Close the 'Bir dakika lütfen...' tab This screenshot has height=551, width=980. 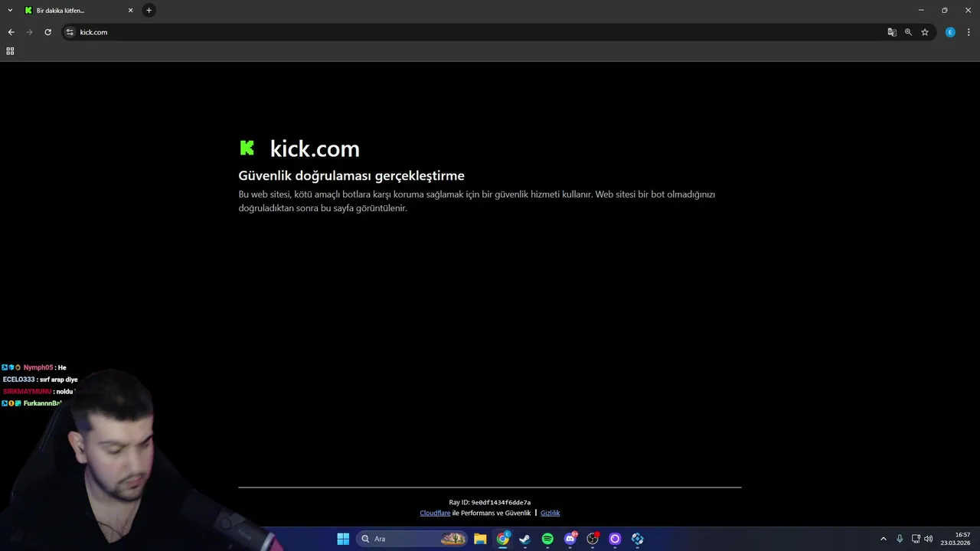tap(130, 11)
